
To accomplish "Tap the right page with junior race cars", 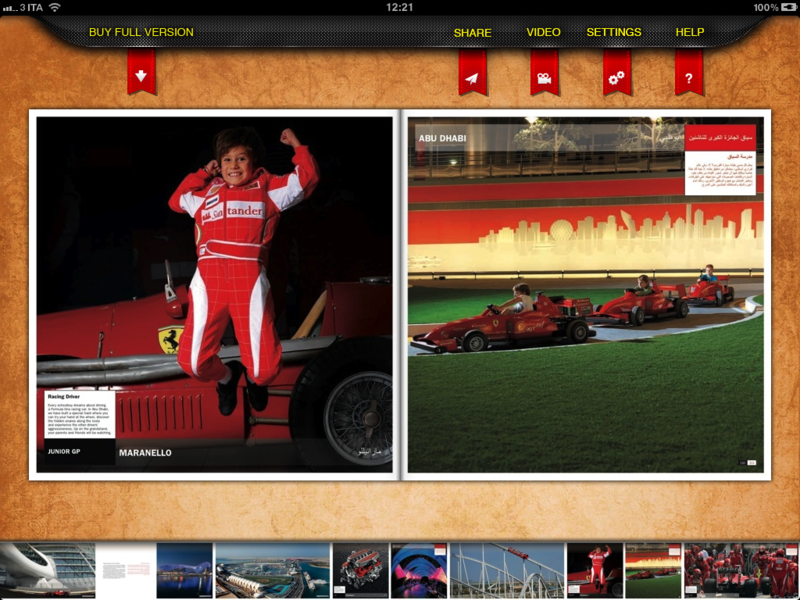I will 586,294.
